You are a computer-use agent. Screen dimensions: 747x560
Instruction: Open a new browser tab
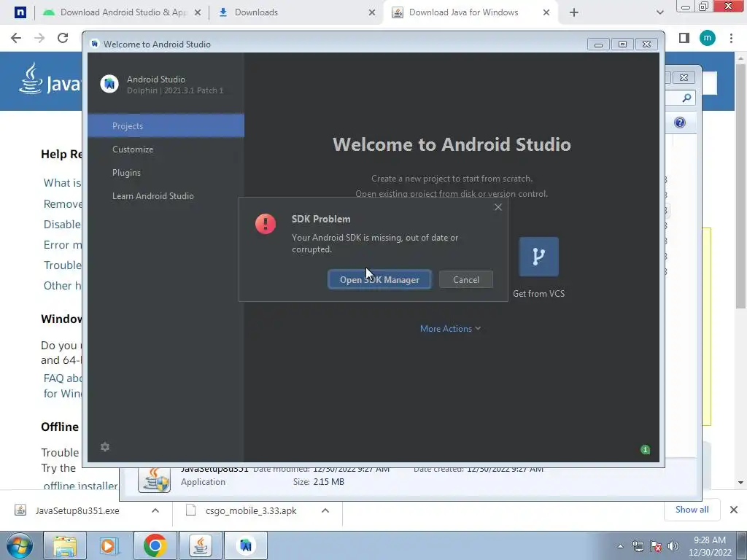click(x=573, y=12)
